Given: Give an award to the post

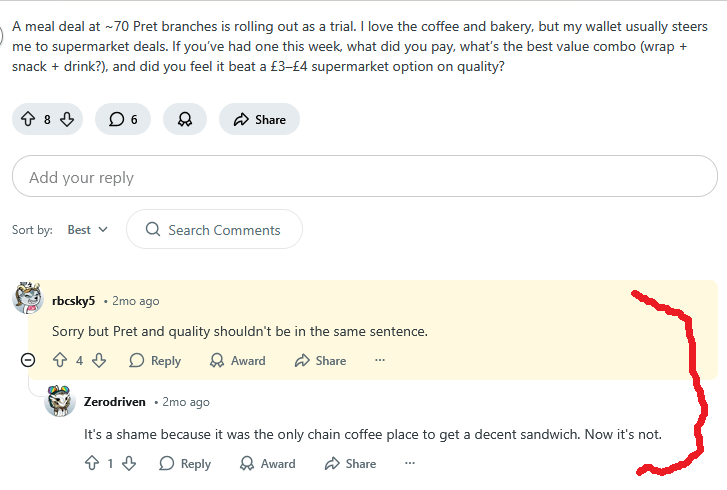Looking at the screenshot, I should point(184,120).
